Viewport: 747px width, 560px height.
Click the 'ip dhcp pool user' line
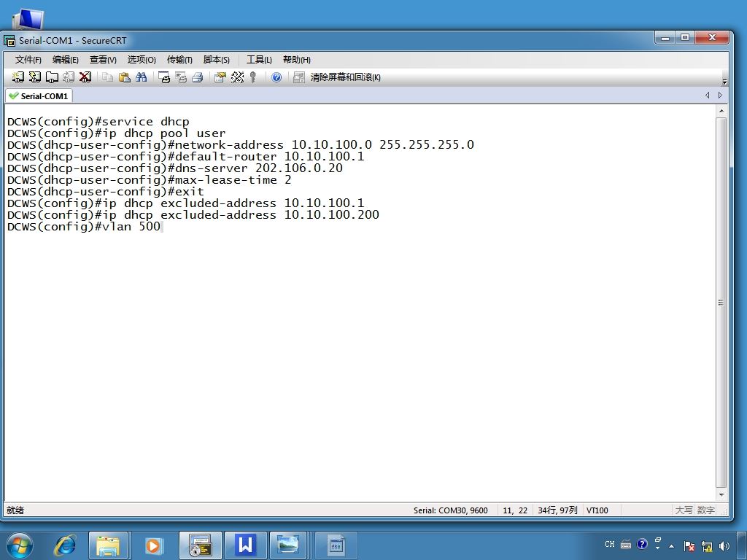tap(116, 133)
